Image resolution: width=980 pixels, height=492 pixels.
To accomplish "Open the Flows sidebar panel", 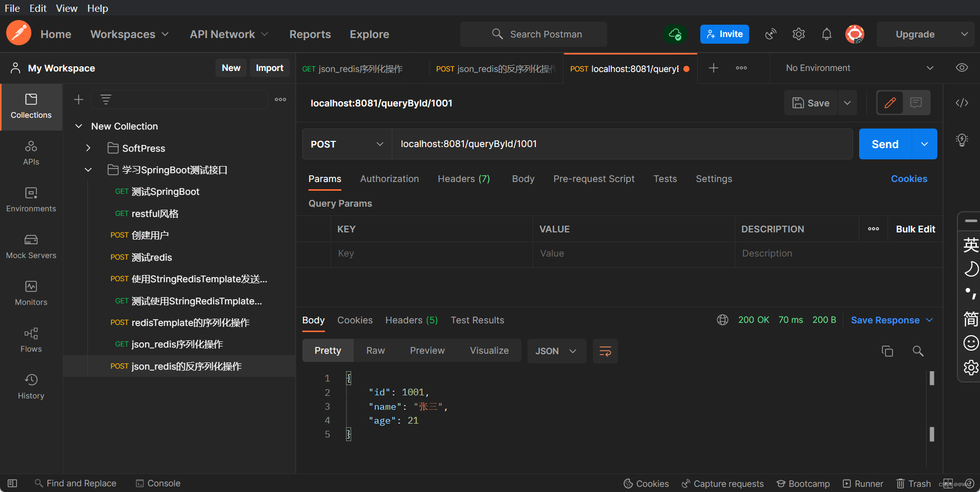I will (31, 340).
